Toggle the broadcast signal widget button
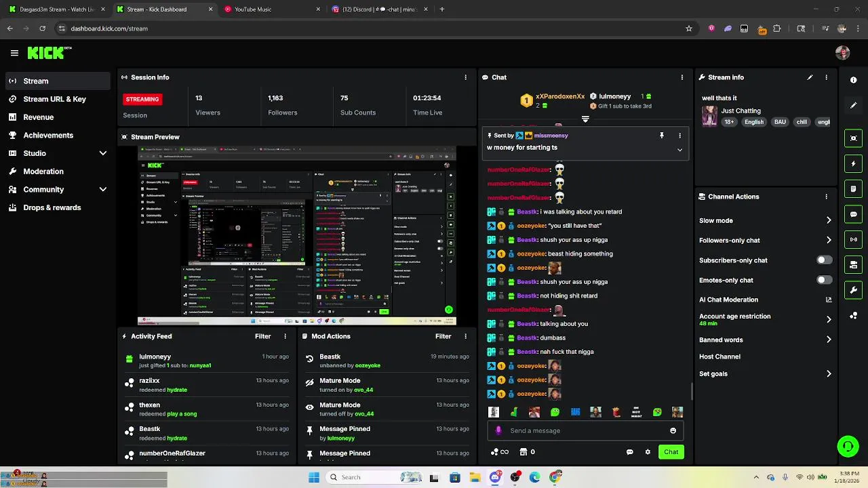 tap(854, 239)
